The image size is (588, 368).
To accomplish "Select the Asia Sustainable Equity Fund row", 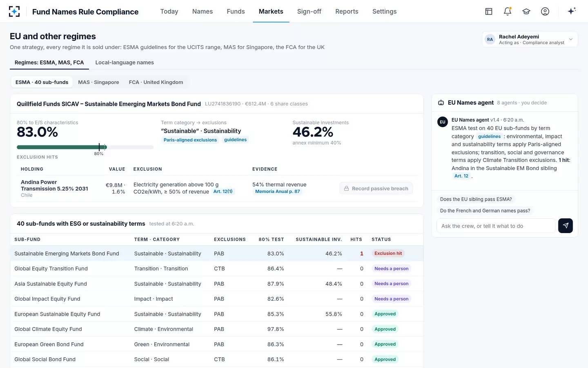I will (x=216, y=284).
